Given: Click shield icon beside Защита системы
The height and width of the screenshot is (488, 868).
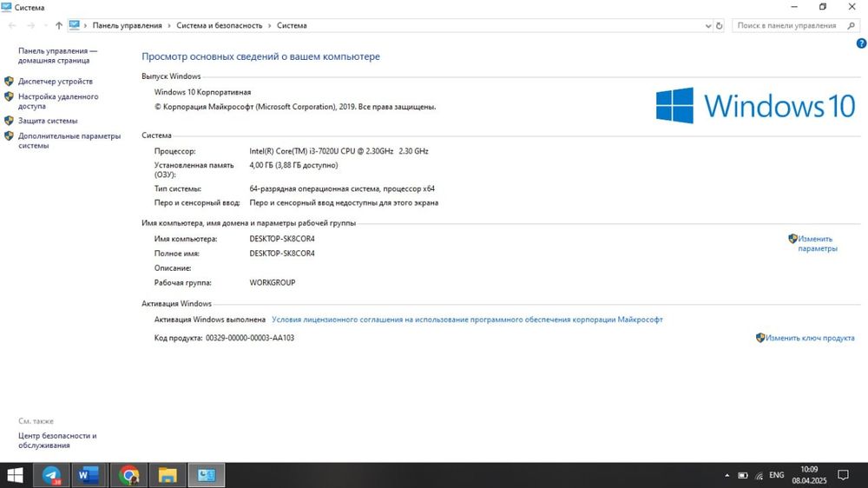Looking at the screenshot, I should coord(9,121).
